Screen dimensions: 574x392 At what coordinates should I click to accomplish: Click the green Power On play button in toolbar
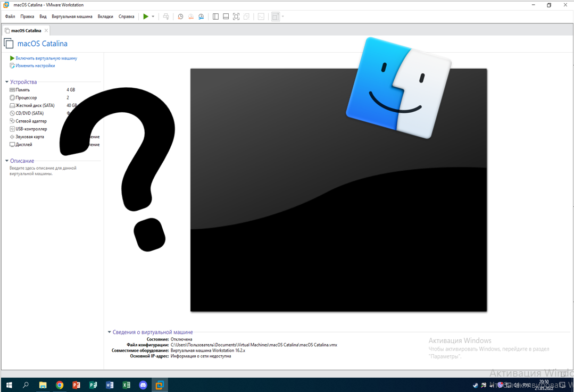point(146,16)
